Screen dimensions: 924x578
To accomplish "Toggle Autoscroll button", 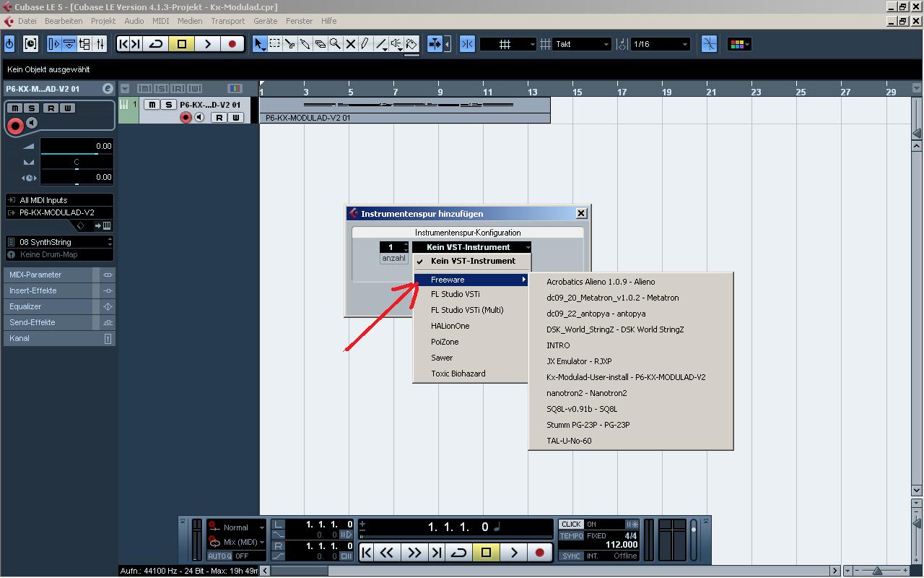I will click(x=435, y=44).
